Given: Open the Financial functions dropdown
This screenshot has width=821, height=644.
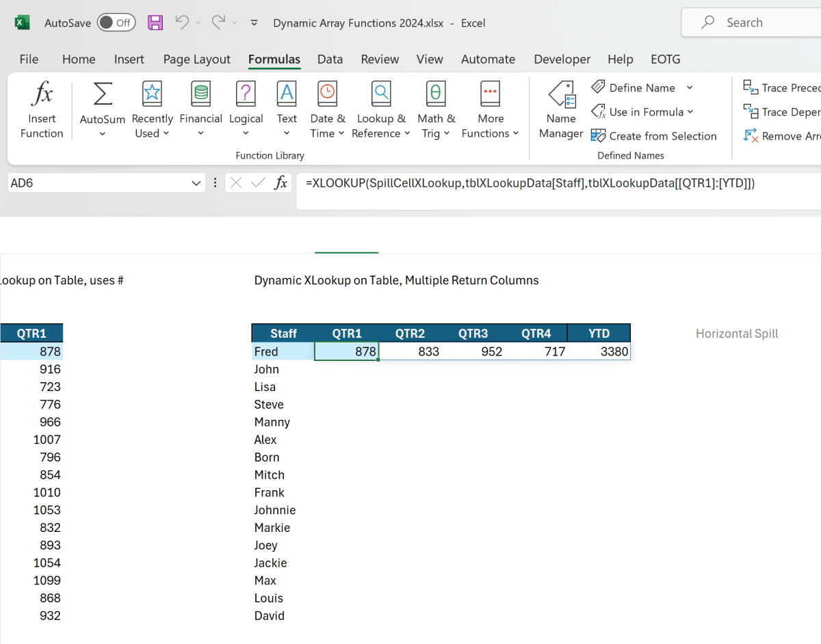Looking at the screenshot, I should [200, 109].
